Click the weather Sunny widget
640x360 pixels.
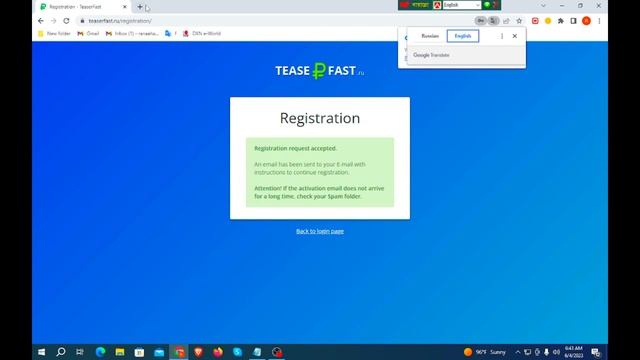tap(485, 352)
